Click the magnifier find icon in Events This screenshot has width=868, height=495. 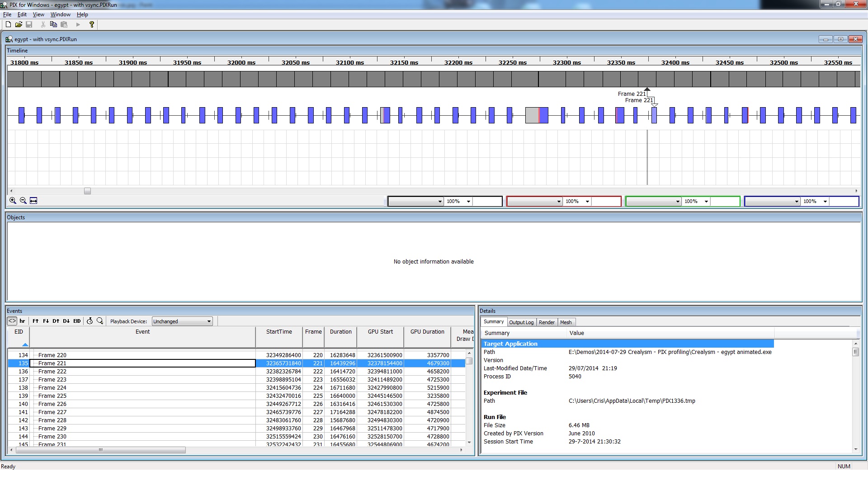(x=100, y=321)
